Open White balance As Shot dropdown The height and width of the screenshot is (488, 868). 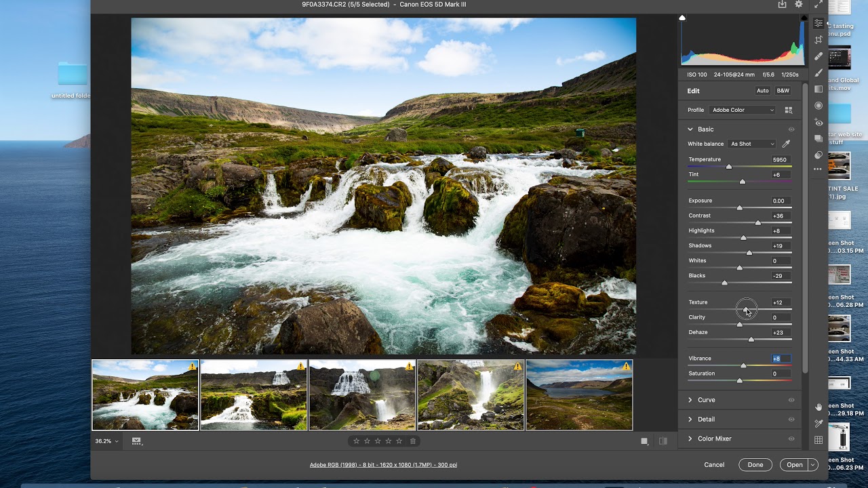(x=751, y=144)
